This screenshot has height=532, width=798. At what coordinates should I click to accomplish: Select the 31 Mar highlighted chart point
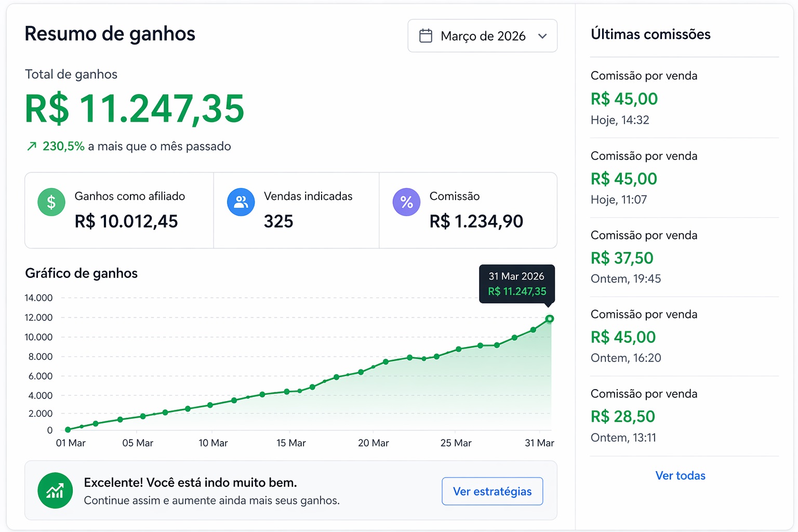pyautogui.click(x=550, y=318)
